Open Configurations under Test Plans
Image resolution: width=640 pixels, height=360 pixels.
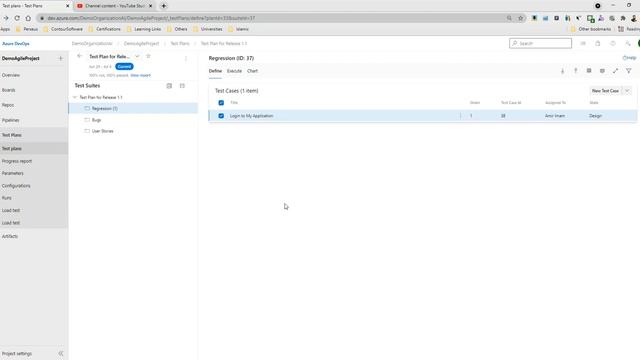click(16, 186)
